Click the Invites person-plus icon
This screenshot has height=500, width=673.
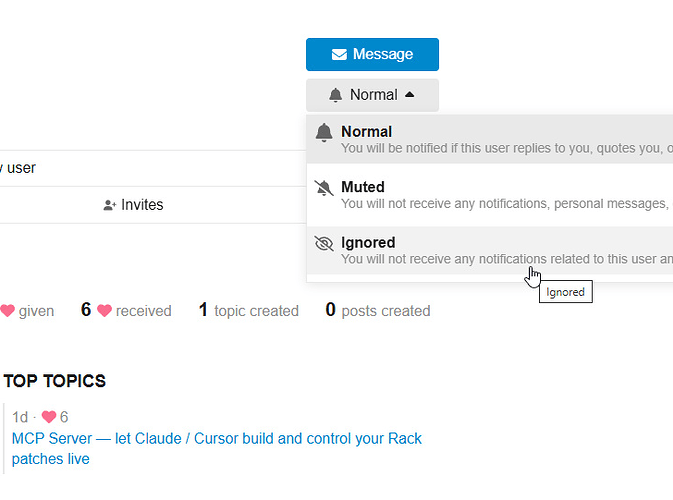click(x=110, y=205)
